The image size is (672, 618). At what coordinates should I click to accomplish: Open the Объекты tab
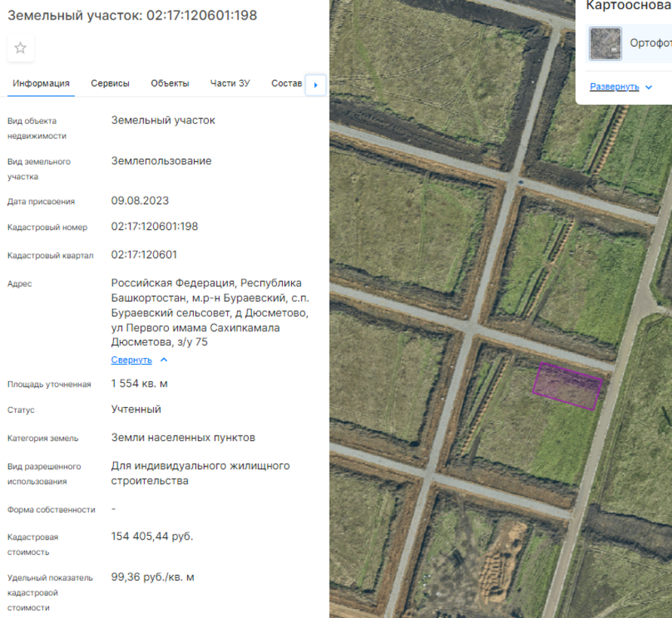click(x=170, y=84)
